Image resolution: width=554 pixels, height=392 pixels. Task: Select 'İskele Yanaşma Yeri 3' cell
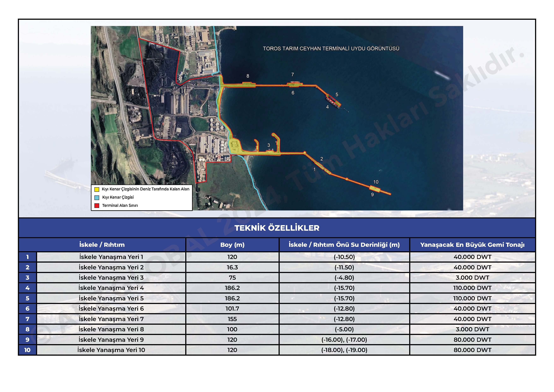point(111,278)
